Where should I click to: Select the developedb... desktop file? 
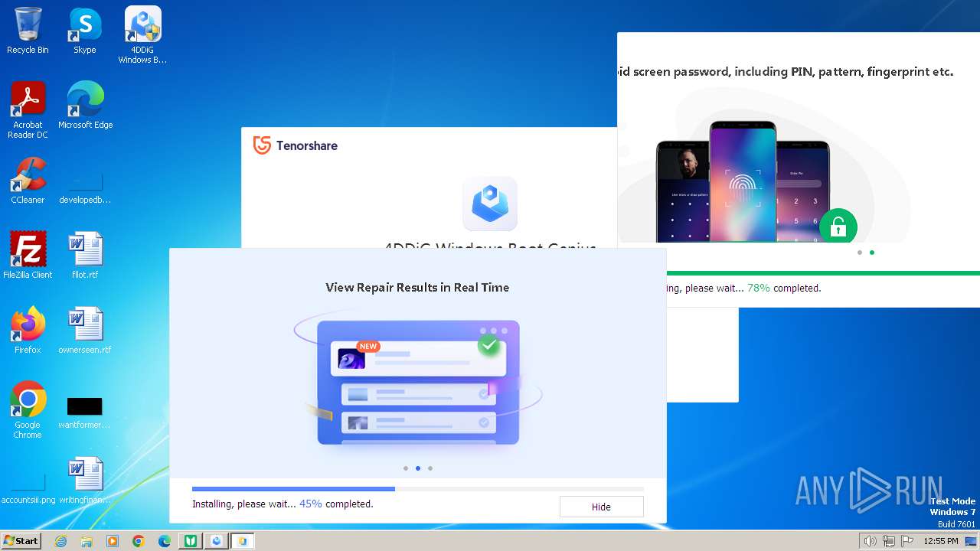tap(85, 185)
